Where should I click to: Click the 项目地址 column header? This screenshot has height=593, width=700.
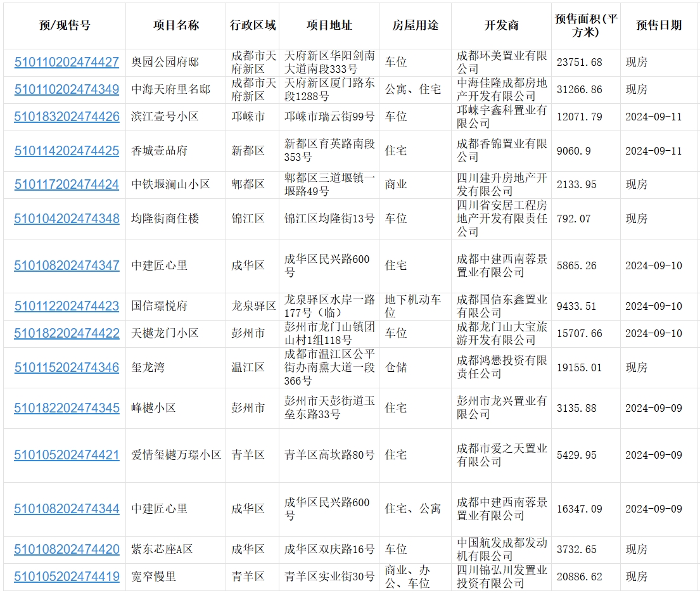pyautogui.click(x=329, y=25)
